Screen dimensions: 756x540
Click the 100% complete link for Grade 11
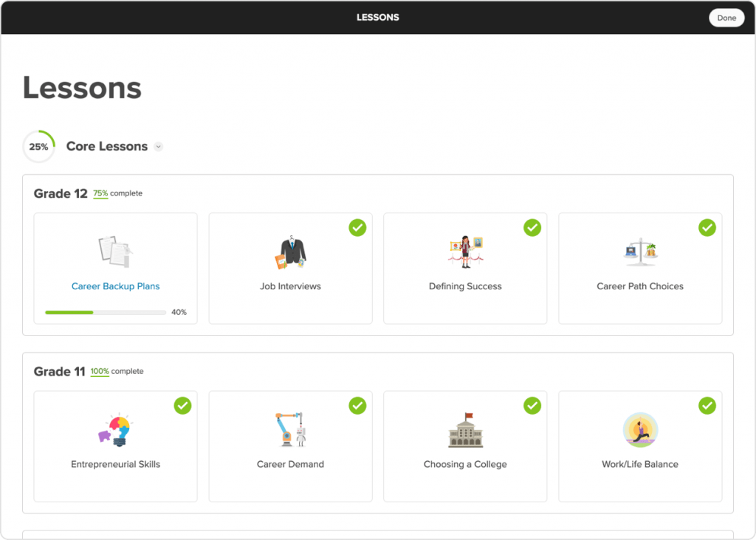point(100,371)
